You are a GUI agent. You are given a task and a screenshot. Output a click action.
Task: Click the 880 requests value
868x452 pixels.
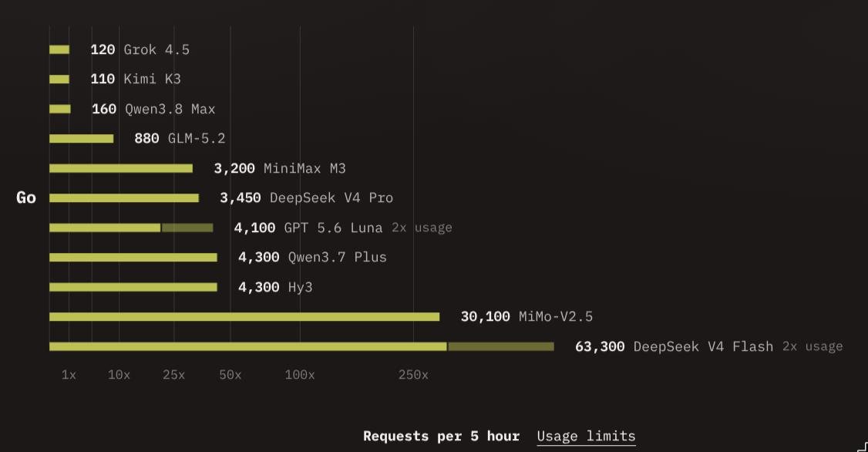[x=146, y=139]
